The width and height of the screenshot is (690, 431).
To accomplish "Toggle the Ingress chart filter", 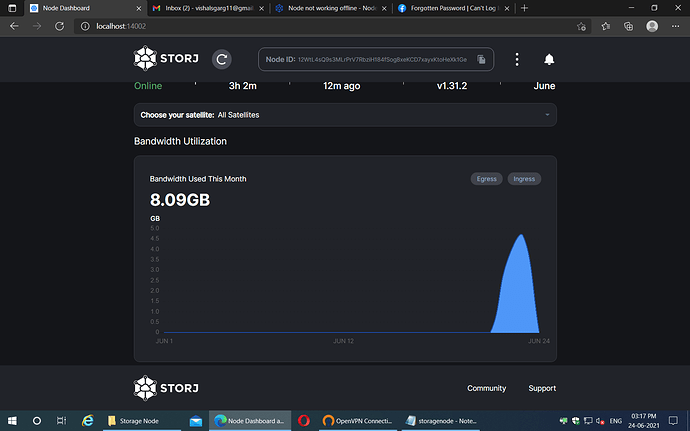I will (524, 179).
